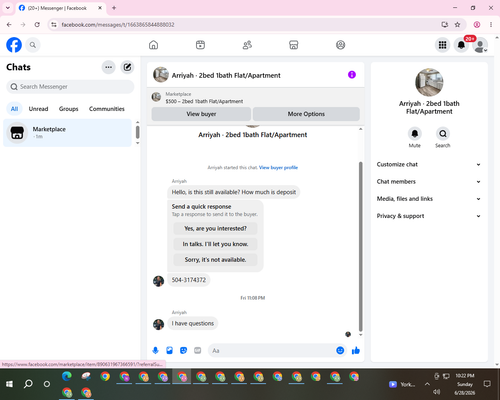Open the View buyer profile link
Viewport: 500px width, 400px height.
click(x=278, y=168)
